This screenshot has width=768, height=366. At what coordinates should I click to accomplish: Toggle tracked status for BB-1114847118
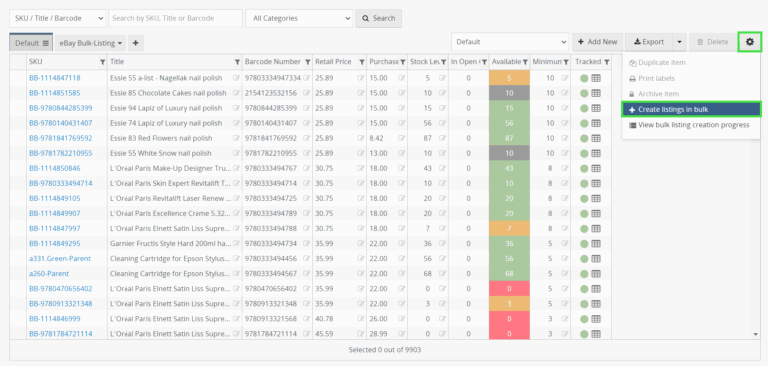(584, 78)
